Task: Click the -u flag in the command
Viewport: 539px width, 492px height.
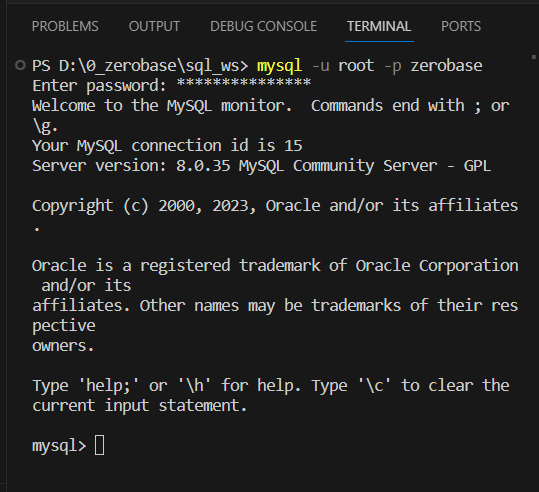Action: pyautogui.click(x=320, y=66)
